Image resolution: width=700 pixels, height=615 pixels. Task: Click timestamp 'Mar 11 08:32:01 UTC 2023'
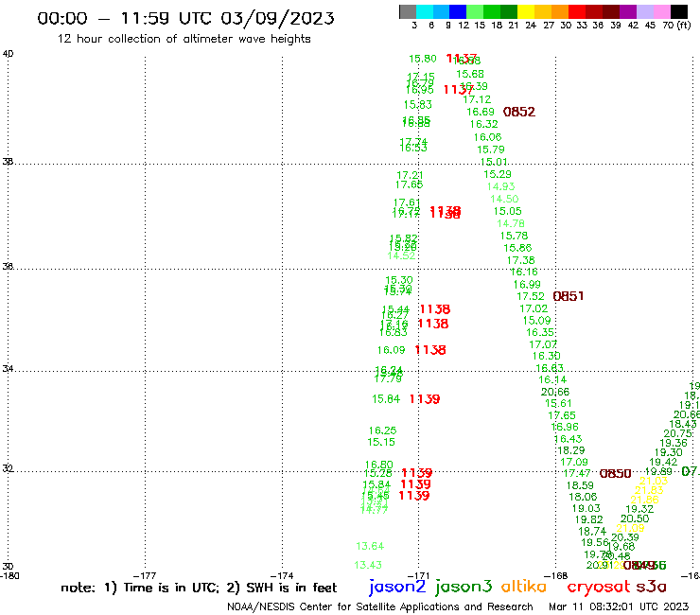pyautogui.click(x=619, y=606)
